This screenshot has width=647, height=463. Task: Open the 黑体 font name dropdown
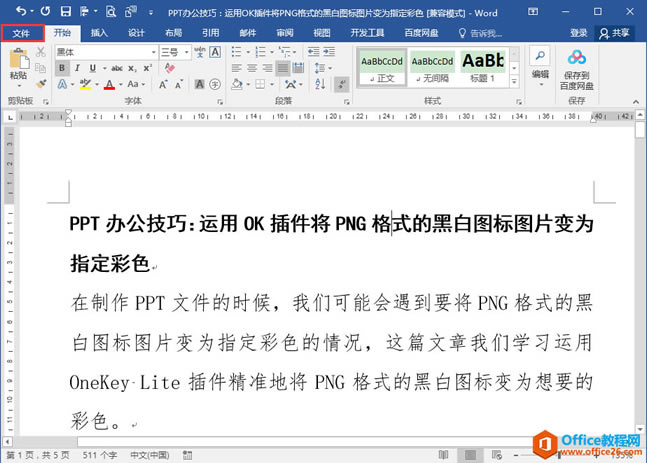153,52
